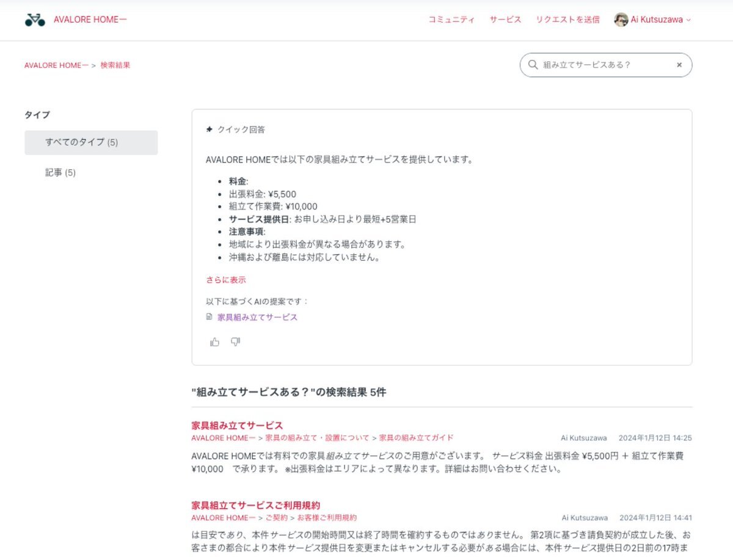Click the sparkle icon next to クイック回答
The height and width of the screenshot is (560, 733).
(210, 129)
